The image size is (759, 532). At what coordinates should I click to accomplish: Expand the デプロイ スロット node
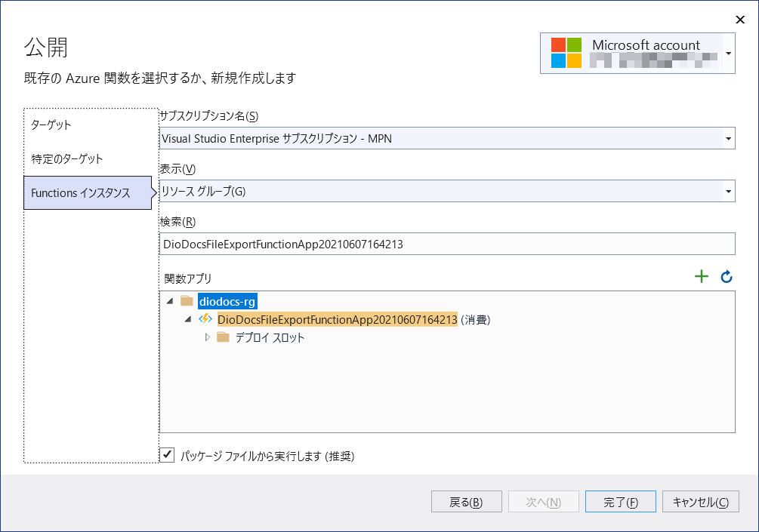click(x=207, y=337)
